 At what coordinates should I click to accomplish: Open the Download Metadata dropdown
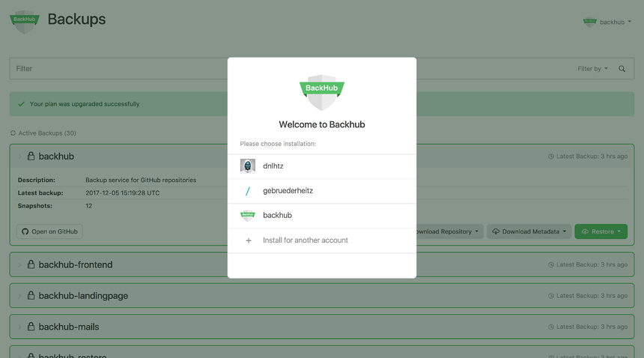tap(529, 231)
